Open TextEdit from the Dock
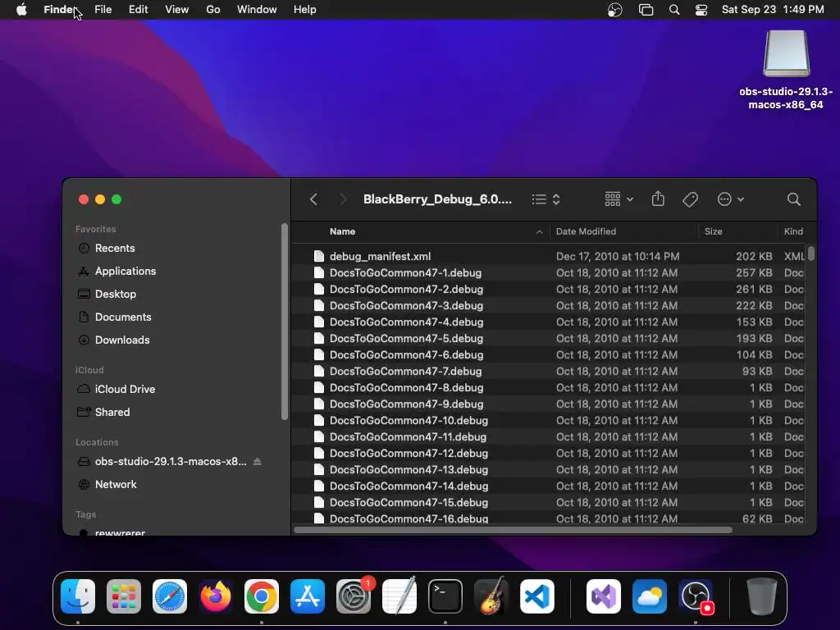840x630 pixels. point(399,596)
